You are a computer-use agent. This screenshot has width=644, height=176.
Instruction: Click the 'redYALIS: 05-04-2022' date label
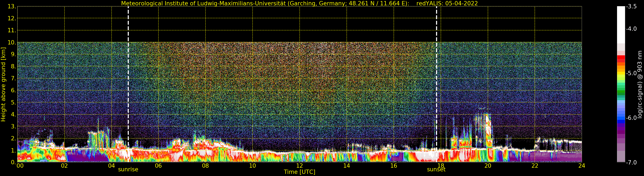(x=447, y=3)
